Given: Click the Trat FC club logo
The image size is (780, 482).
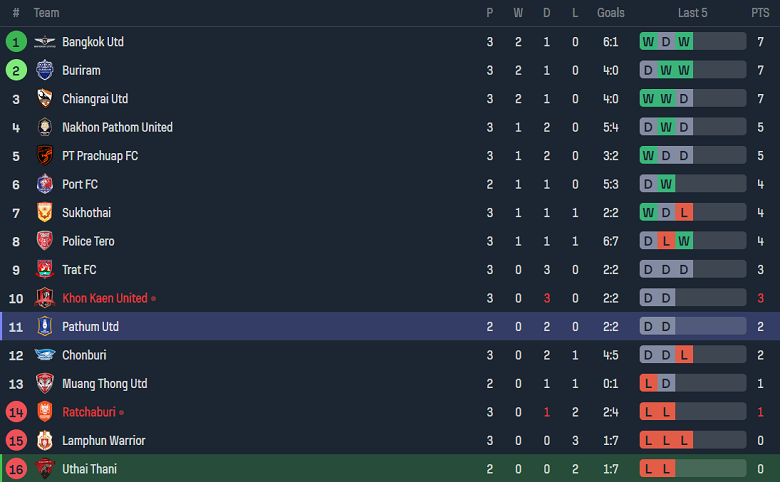Looking at the screenshot, I should pos(44,270).
